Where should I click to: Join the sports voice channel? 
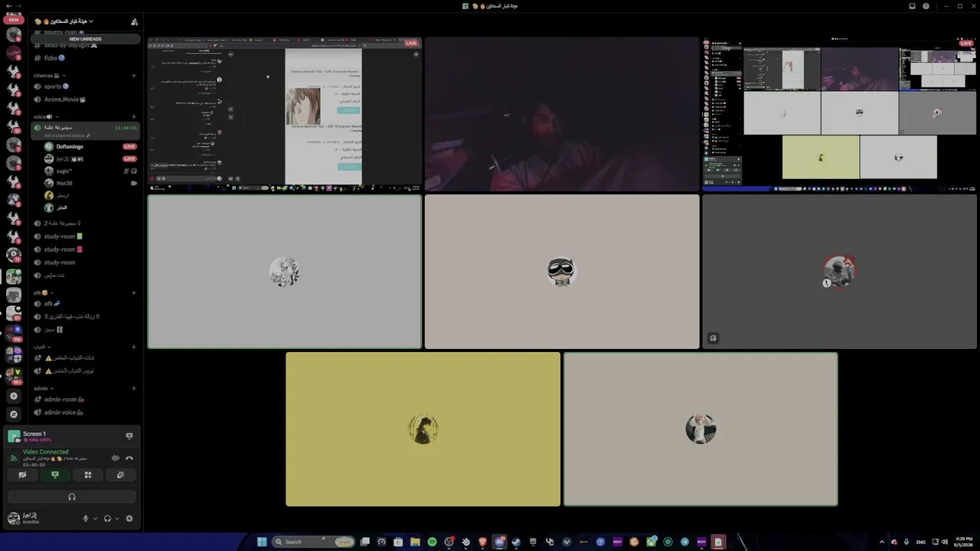(85, 86)
